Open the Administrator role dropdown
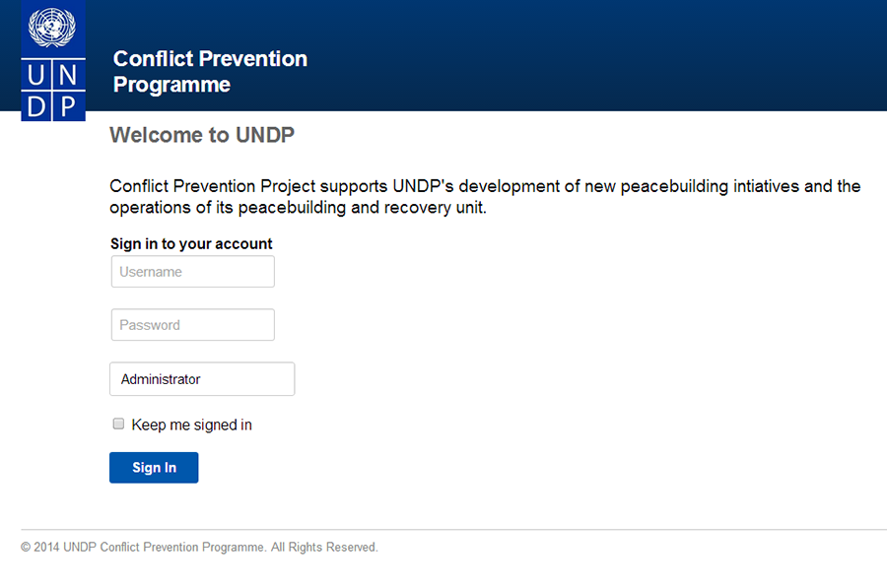 point(202,379)
